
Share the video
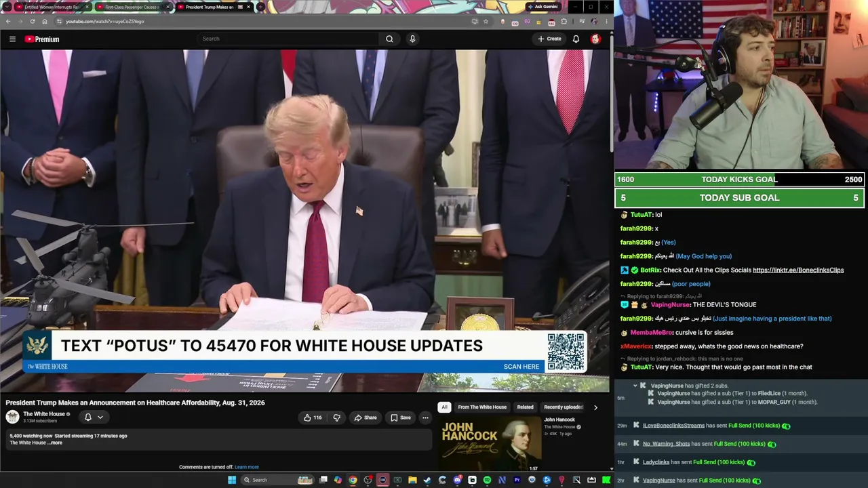(366, 418)
